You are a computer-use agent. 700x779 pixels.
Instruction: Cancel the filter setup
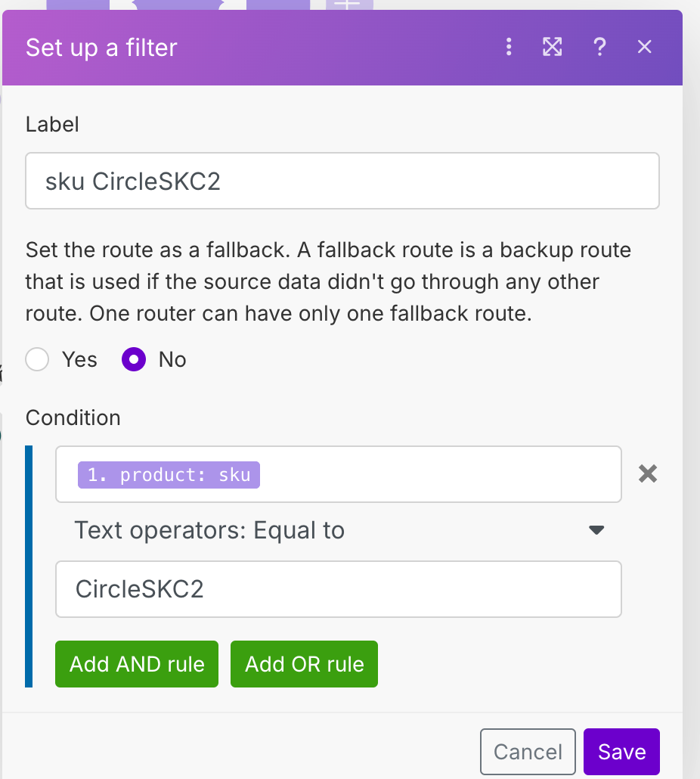pos(528,752)
